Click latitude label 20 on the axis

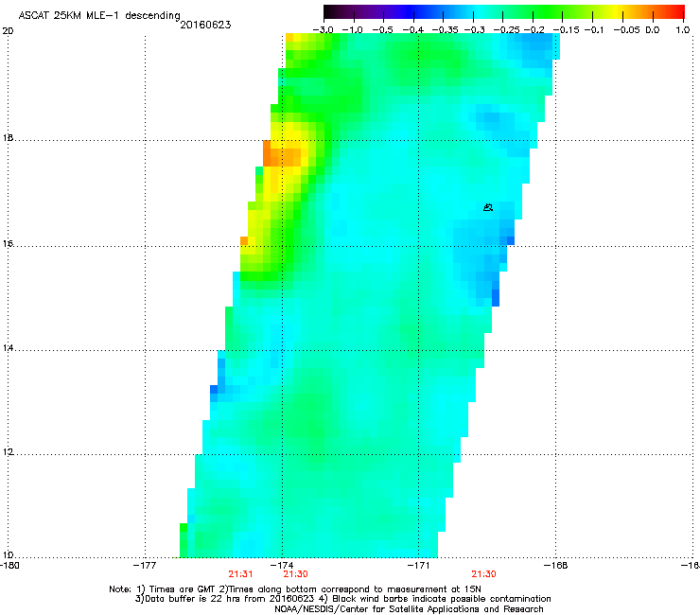[x=8, y=31]
